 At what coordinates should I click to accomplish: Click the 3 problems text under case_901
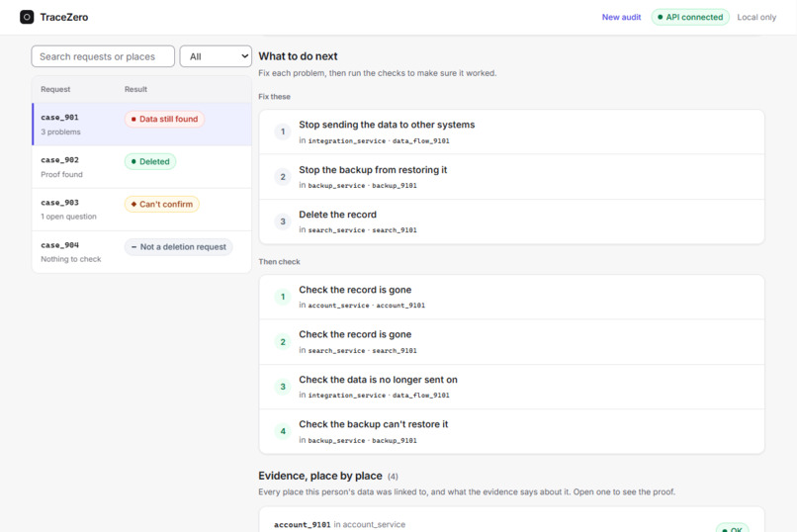(x=60, y=132)
